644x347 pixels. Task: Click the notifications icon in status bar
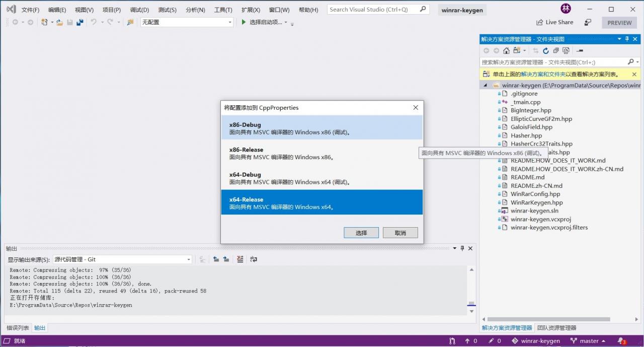pyautogui.click(x=621, y=341)
